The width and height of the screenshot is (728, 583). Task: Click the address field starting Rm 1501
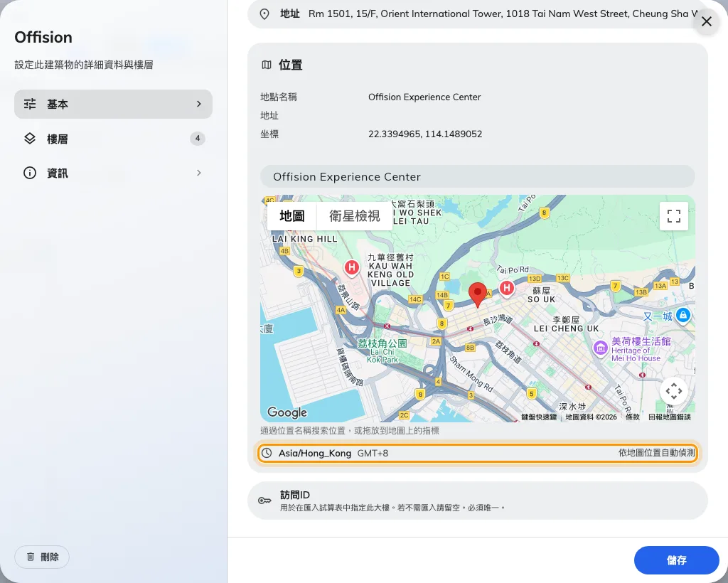(478, 14)
